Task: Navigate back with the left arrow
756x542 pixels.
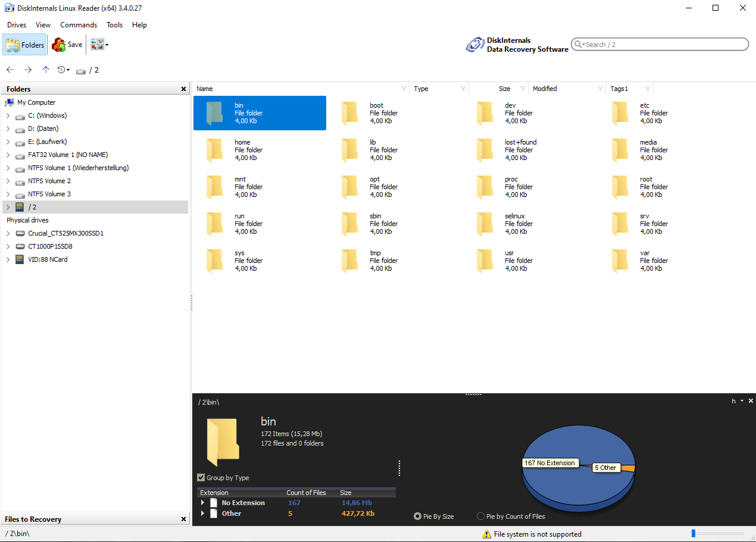Action: 10,70
